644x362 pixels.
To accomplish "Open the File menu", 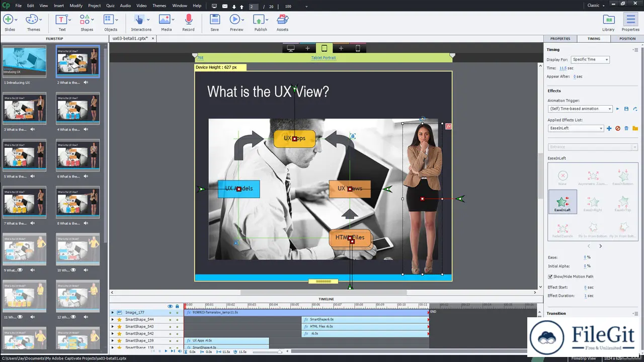I will pos(18,6).
